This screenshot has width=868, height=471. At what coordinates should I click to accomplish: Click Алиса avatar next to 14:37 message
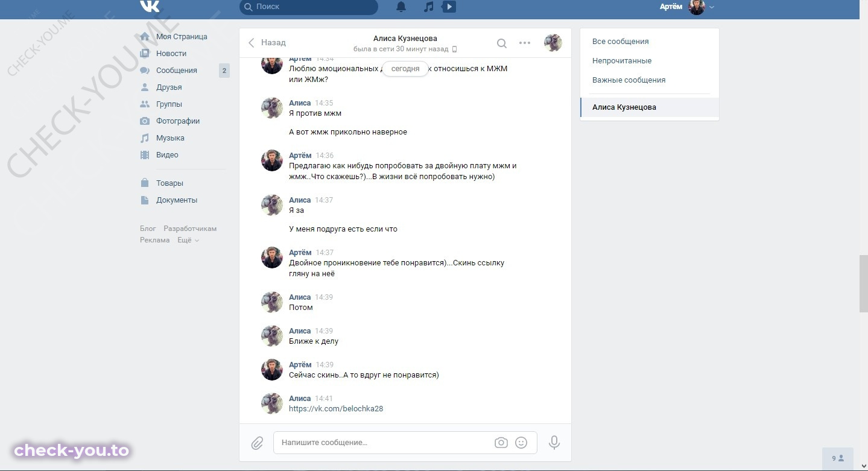click(x=272, y=205)
